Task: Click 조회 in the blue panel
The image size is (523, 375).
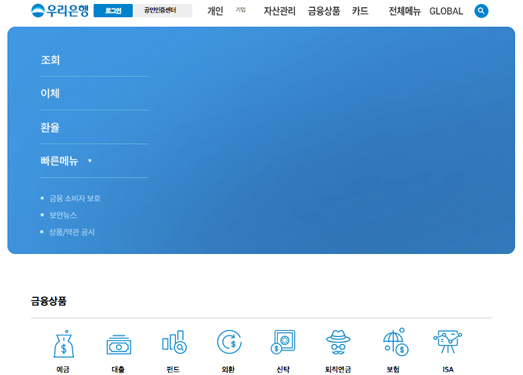Action: (50, 60)
